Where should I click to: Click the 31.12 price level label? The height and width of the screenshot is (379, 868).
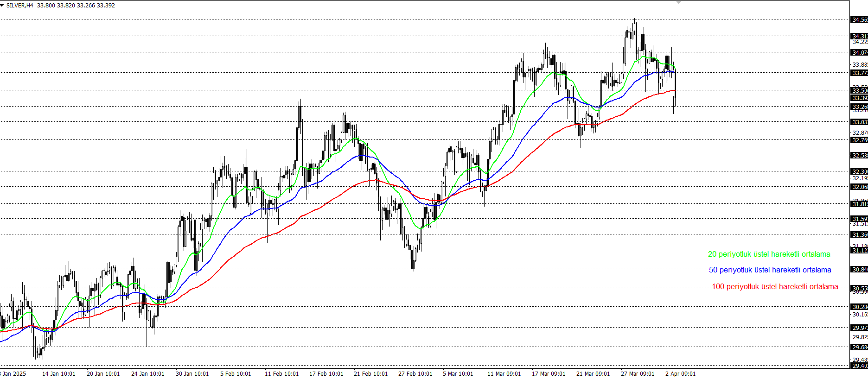click(x=859, y=250)
